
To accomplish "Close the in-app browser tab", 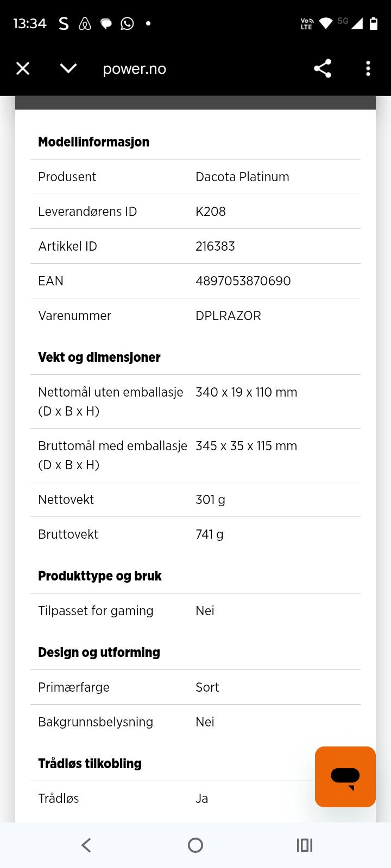I will (23, 68).
